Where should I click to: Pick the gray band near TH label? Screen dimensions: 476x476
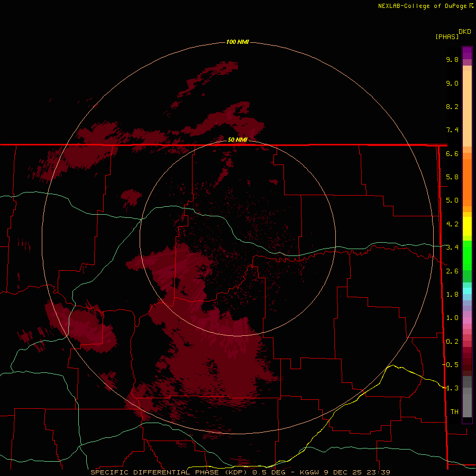[467, 406]
